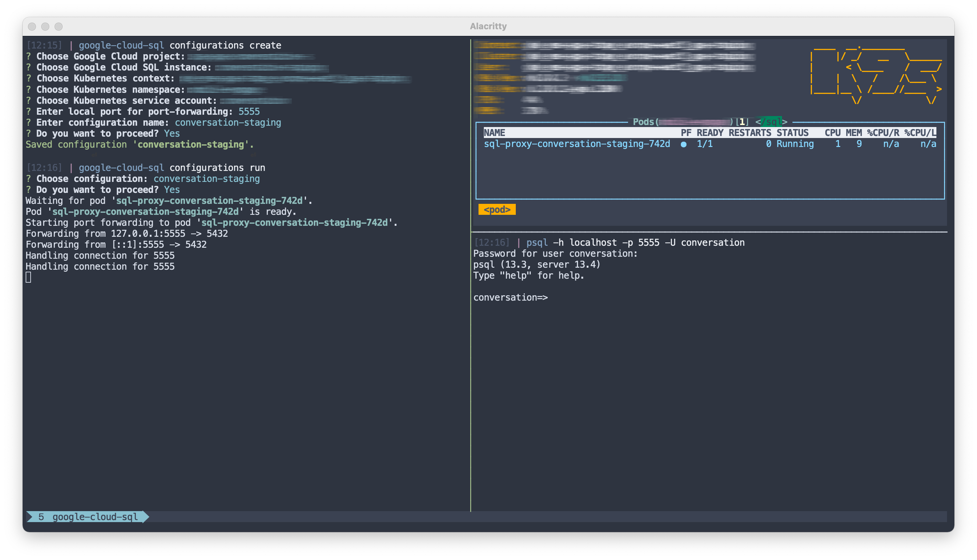
Task: Sort pods by the STATUS column header
Action: [793, 132]
